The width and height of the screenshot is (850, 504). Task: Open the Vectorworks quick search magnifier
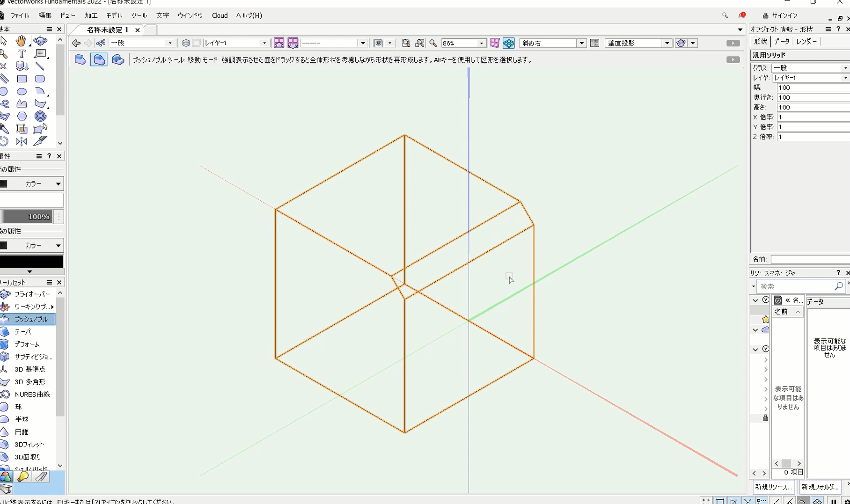(725, 15)
